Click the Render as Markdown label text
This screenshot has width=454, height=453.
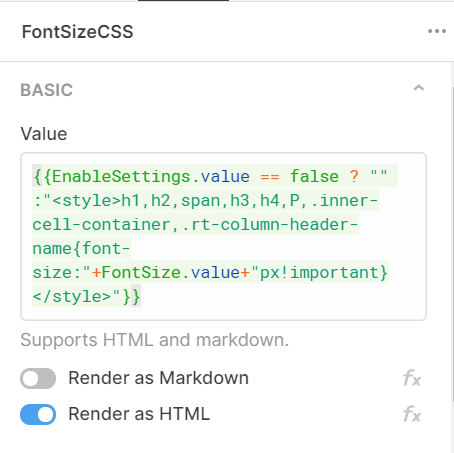tap(159, 378)
